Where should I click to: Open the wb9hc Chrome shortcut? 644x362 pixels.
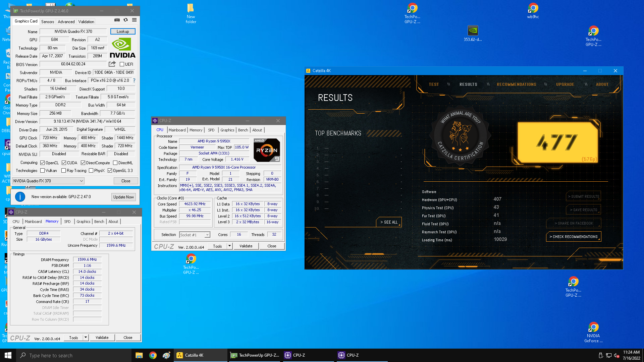(533, 11)
